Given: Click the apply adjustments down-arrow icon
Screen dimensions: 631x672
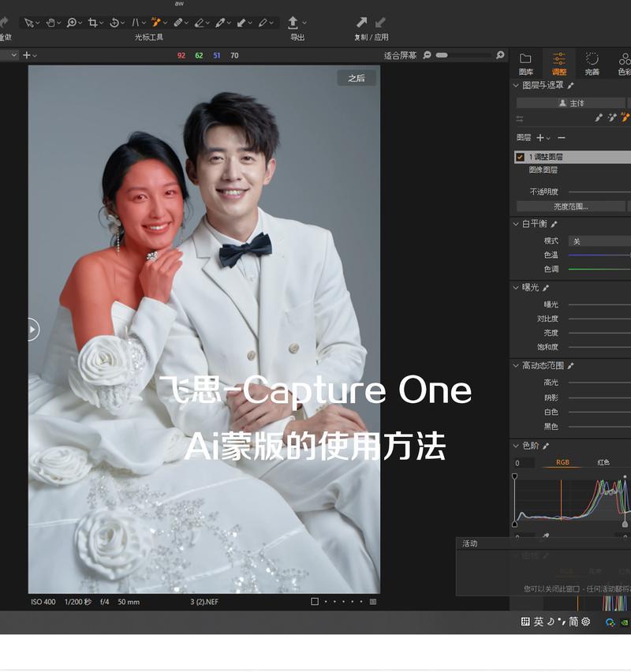Looking at the screenshot, I should (380, 22).
